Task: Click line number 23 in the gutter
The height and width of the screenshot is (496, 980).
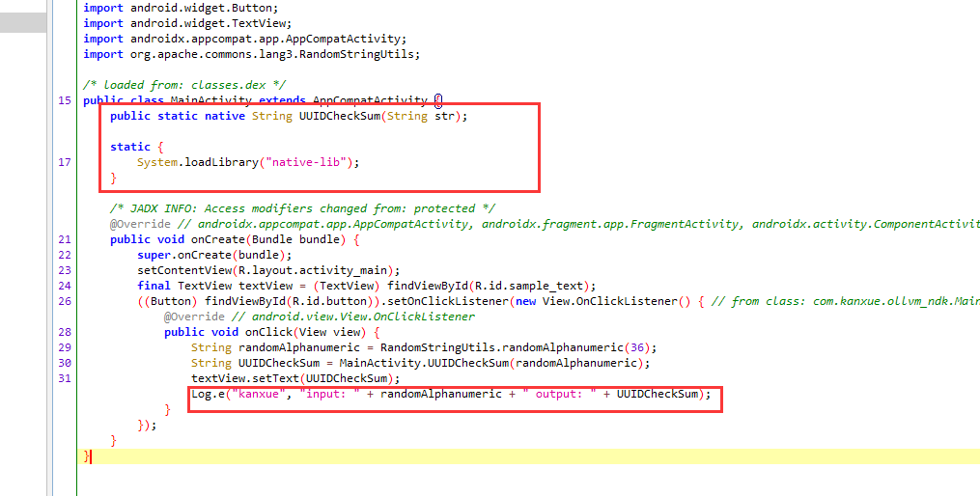Action: [65, 270]
